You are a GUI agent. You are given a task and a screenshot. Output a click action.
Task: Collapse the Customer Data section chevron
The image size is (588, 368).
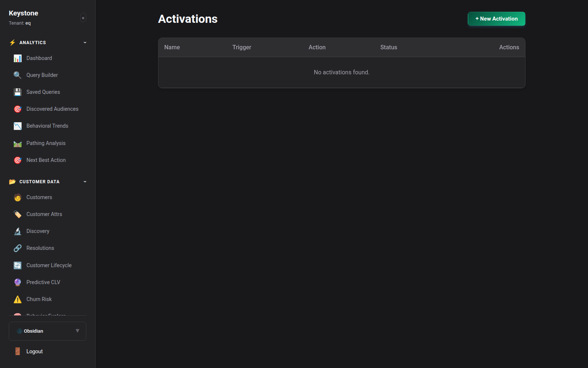[85, 182]
